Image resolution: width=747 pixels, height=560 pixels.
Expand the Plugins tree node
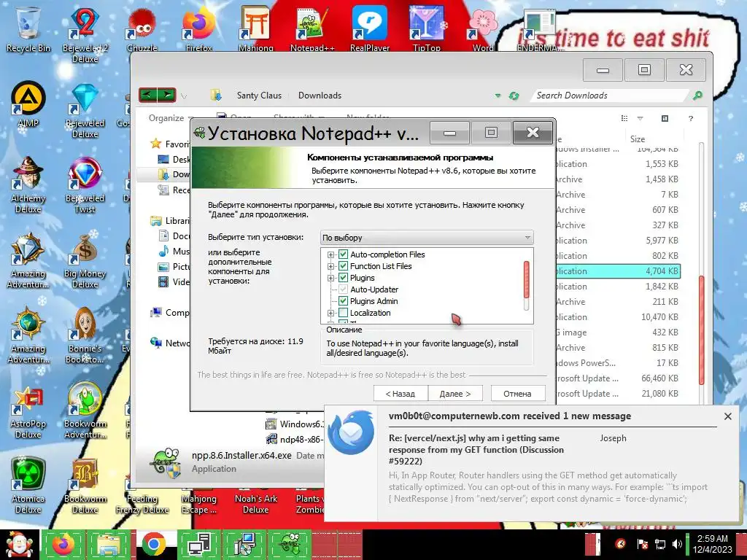(x=330, y=278)
